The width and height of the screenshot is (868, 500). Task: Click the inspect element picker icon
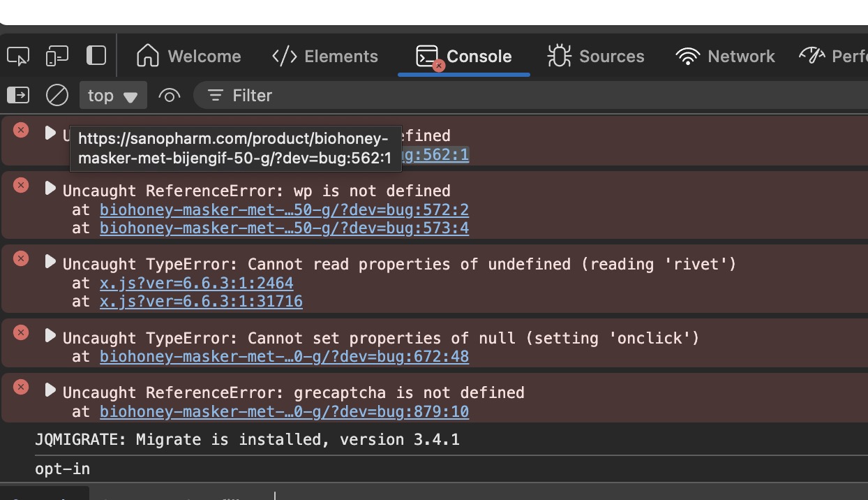coord(18,56)
